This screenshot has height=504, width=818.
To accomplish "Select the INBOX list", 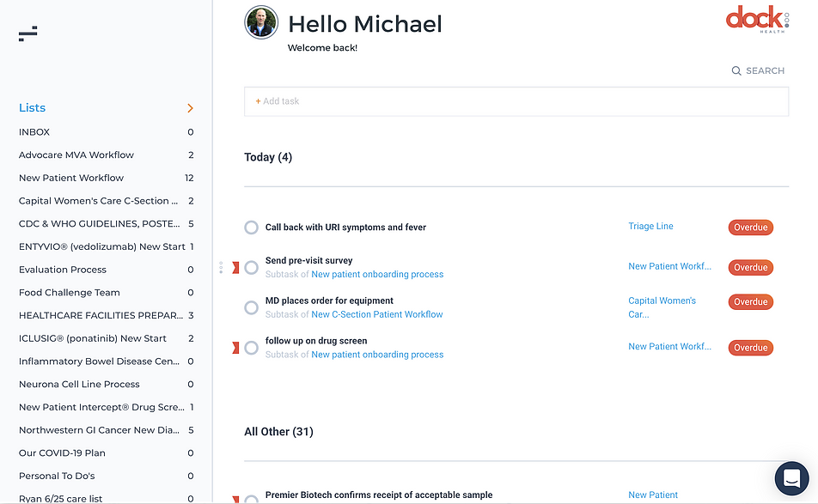I will [34, 131].
